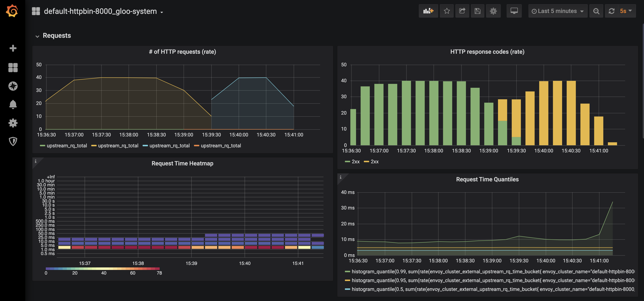Click the page vertical scrollbar
644x301 pixels.
pos(643,81)
